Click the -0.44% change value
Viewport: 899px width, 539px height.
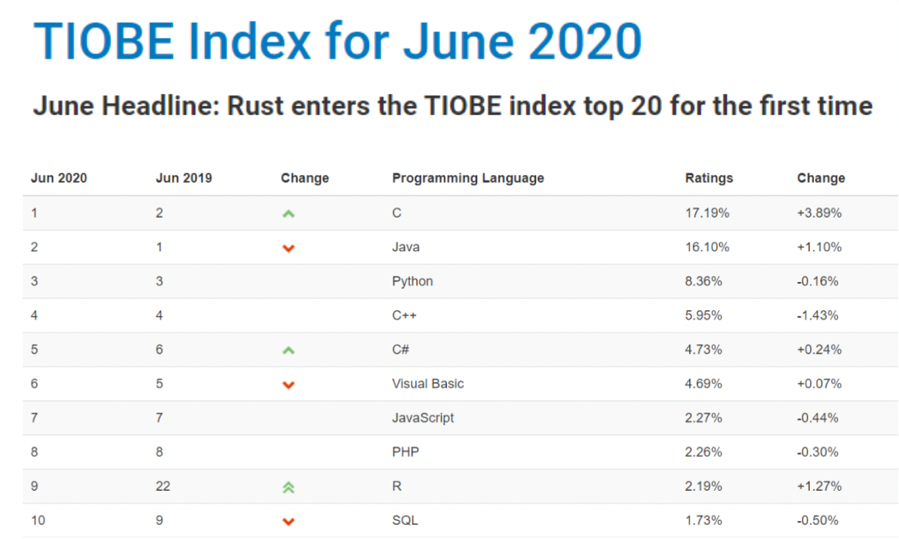click(x=818, y=418)
